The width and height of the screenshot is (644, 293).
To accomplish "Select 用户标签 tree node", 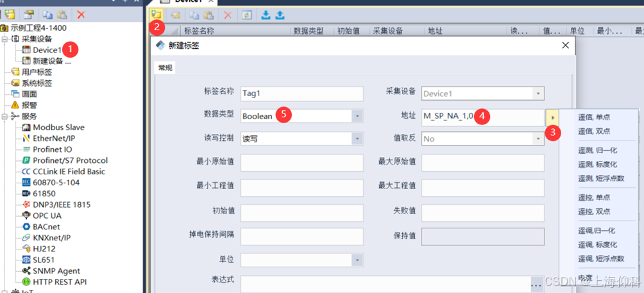I will (37, 72).
